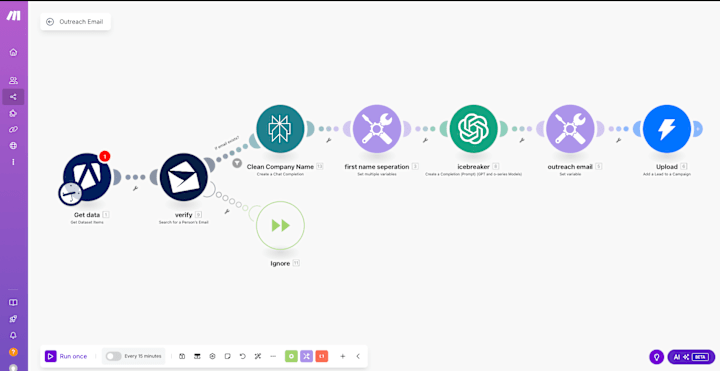The width and height of the screenshot is (720, 371).
Task: Click the Save scenario toolbar icon
Action: point(182,356)
